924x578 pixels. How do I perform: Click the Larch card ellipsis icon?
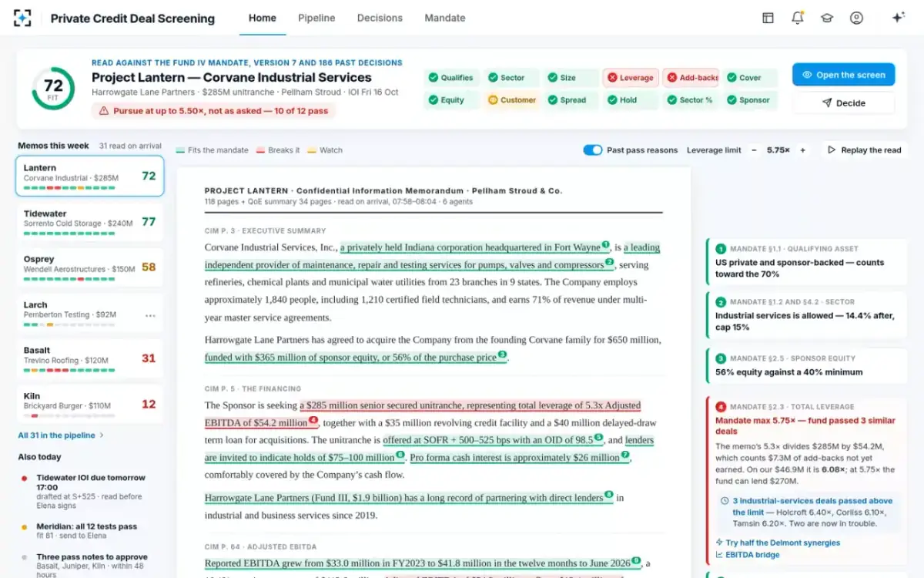click(150, 315)
